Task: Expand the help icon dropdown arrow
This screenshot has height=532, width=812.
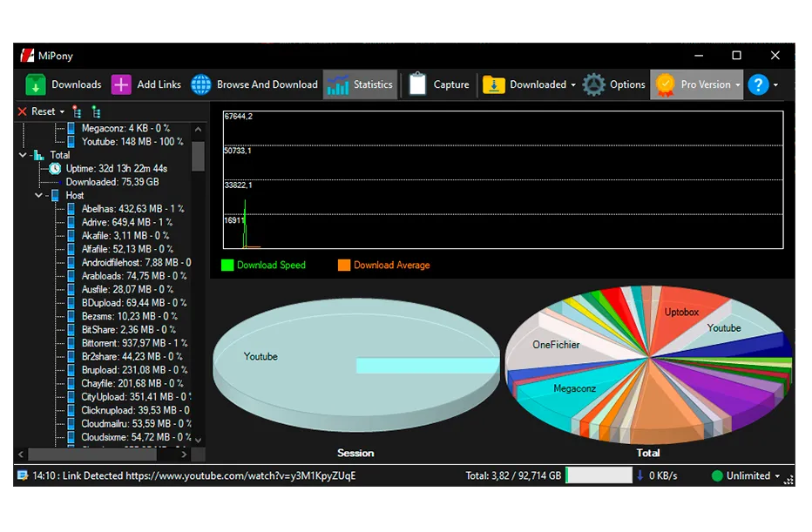Action: [775, 84]
